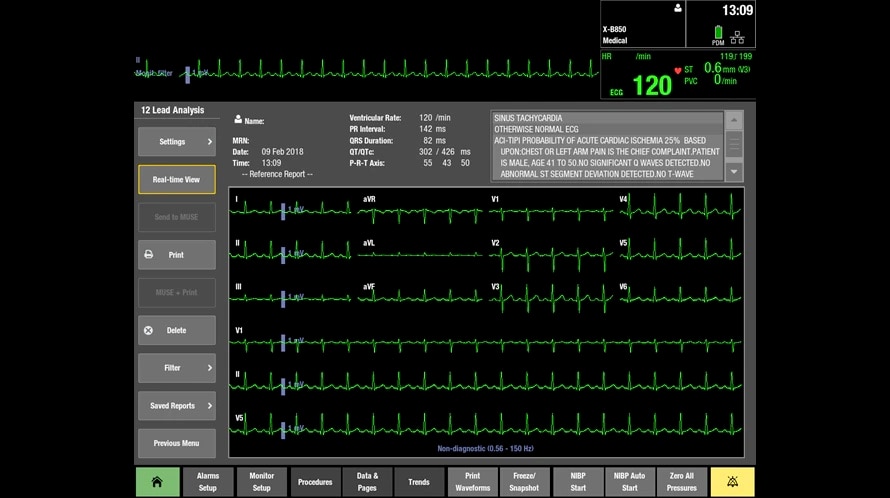The image size is (890, 498).
Task: Click the X icon on Delete button
Action: 149,330
